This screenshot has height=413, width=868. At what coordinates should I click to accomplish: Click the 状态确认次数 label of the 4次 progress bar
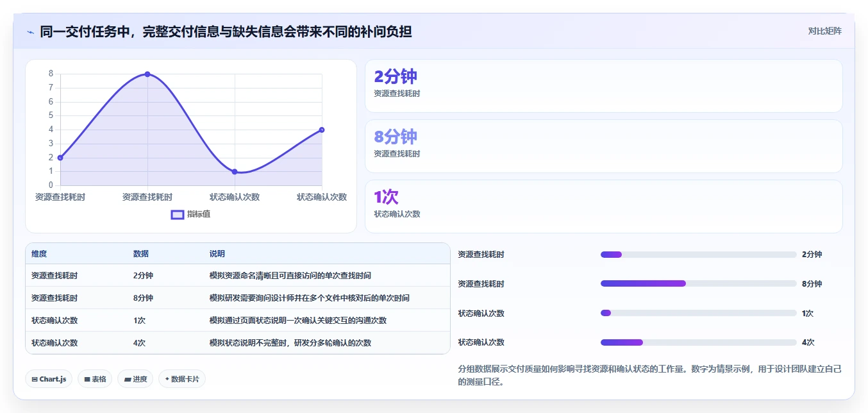(x=481, y=342)
